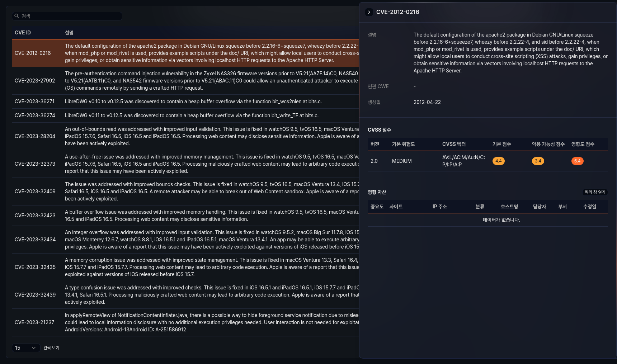Open the 15 rows per page dropdown
This screenshot has height=364, width=617.
[x=25, y=348]
